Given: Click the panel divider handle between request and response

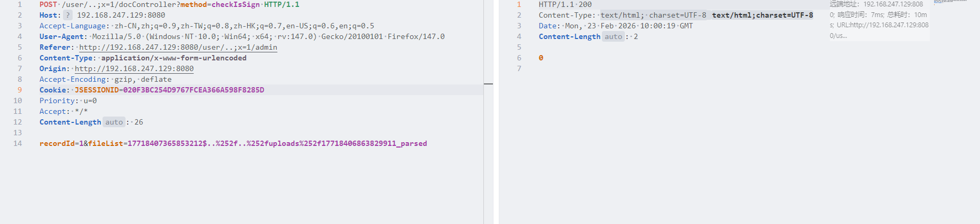Looking at the screenshot, I should pyautogui.click(x=488, y=84).
